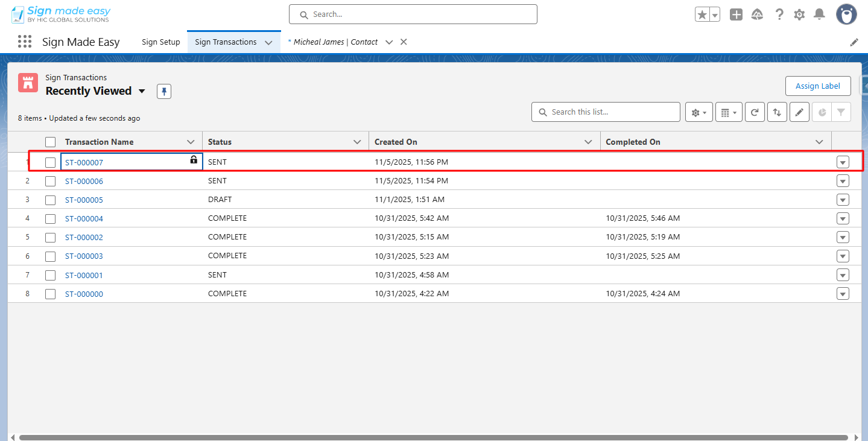The width and height of the screenshot is (868, 441).
Task: Click the Favorites star icon
Action: 702,15
